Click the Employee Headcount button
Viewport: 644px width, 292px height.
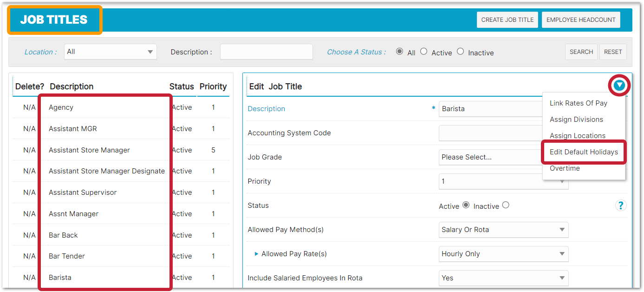[580, 20]
